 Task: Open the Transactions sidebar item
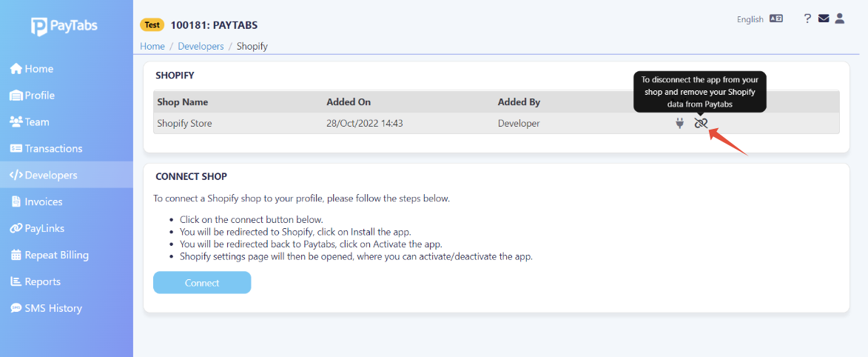pyautogui.click(x=67, y=149)
